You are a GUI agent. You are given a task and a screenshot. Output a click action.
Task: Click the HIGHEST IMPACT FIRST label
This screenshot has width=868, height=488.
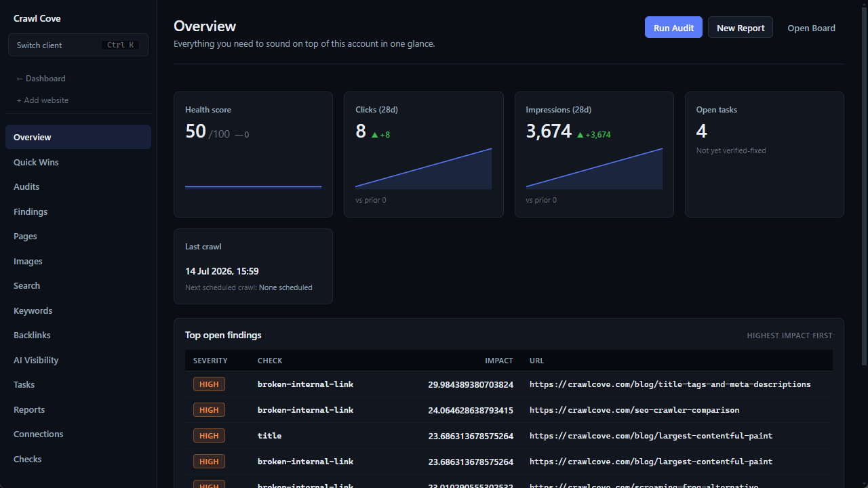pyautogui.click(x=789, y=335)
